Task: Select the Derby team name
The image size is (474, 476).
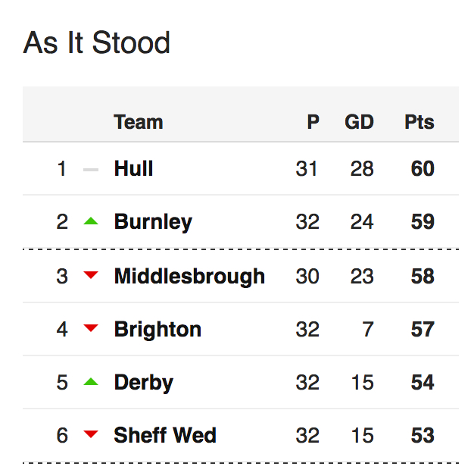Action: click(x=143, y=383)
